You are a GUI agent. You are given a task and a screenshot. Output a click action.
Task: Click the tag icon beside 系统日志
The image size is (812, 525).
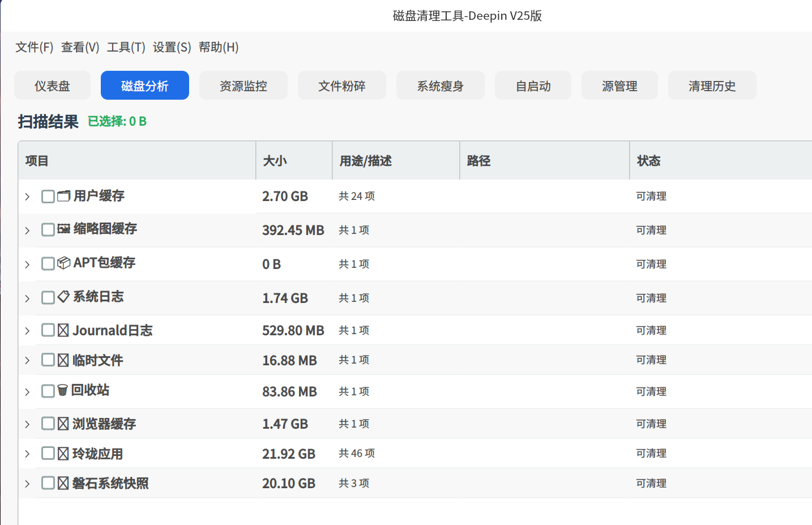coord(63,297)
